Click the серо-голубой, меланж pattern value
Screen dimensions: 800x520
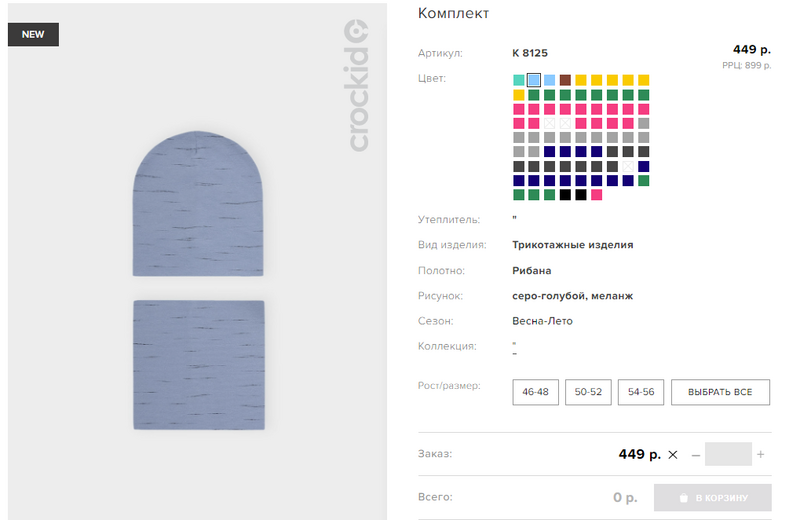point(572,296)
